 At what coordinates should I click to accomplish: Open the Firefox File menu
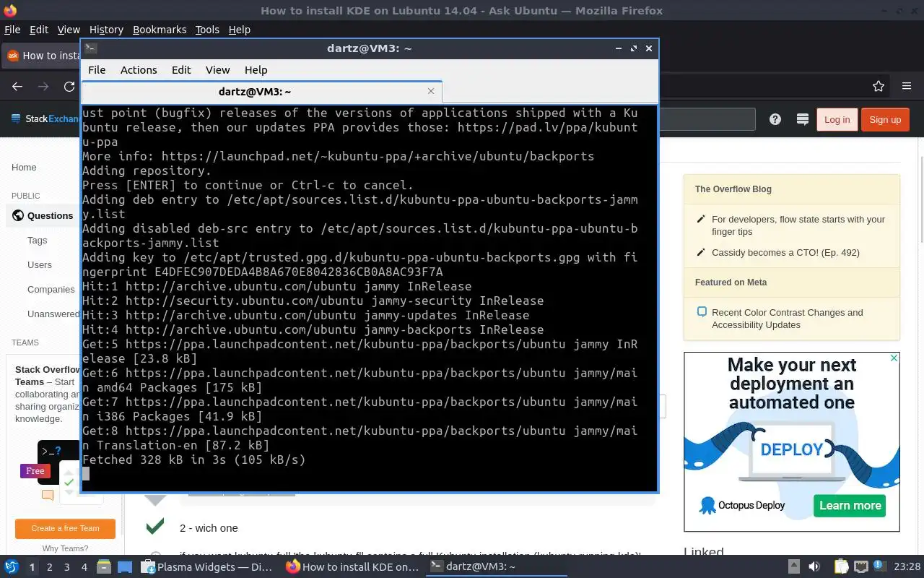(12, 30)
